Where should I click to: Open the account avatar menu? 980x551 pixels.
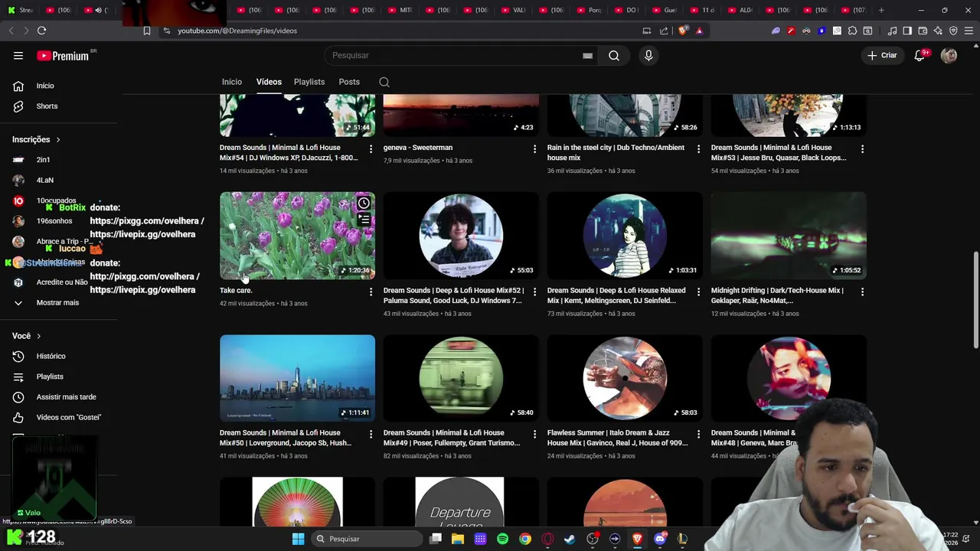click(x=949, y=56)
